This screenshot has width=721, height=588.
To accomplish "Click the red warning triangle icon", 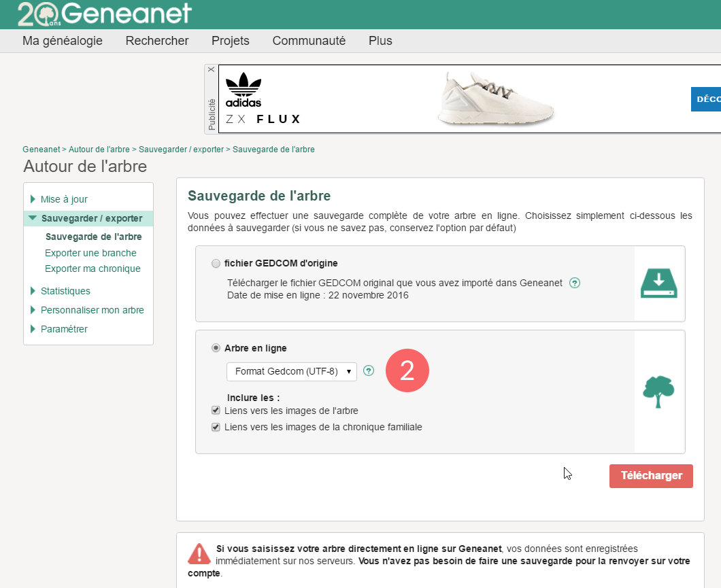I will point(199,553).
